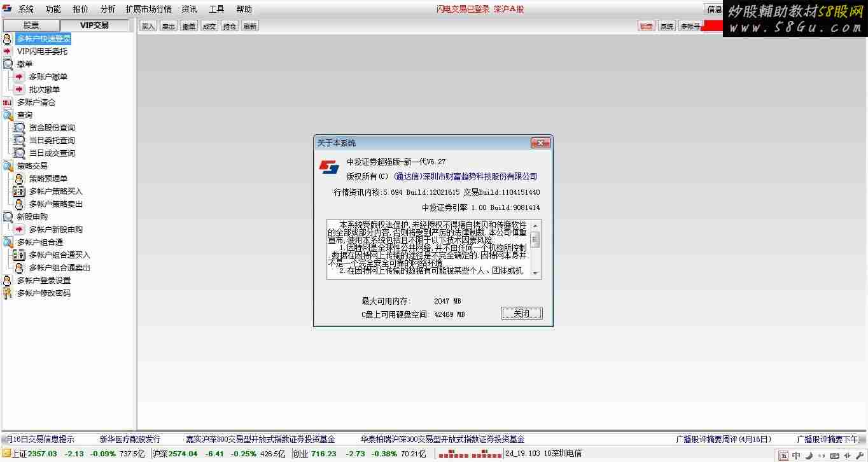The image size is (868, 462).
Task: Click the key icon beside 多帐户修改密码
Action: click(x=8, y=293)
